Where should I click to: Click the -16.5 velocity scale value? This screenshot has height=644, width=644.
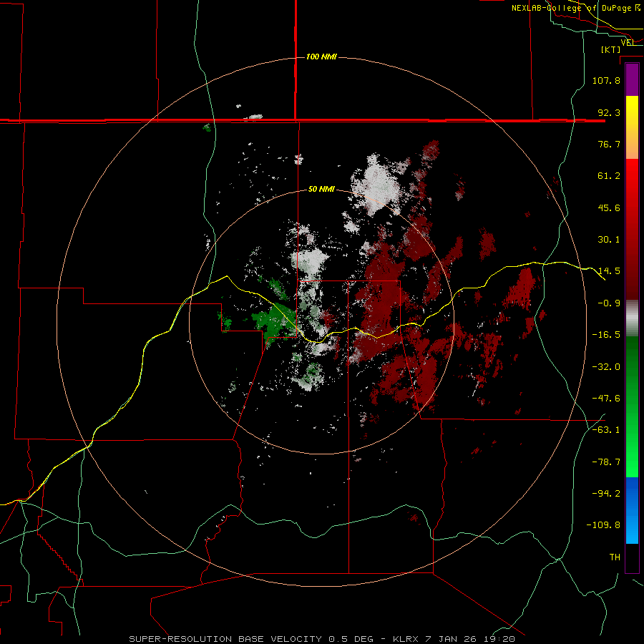tap(606, 335)
